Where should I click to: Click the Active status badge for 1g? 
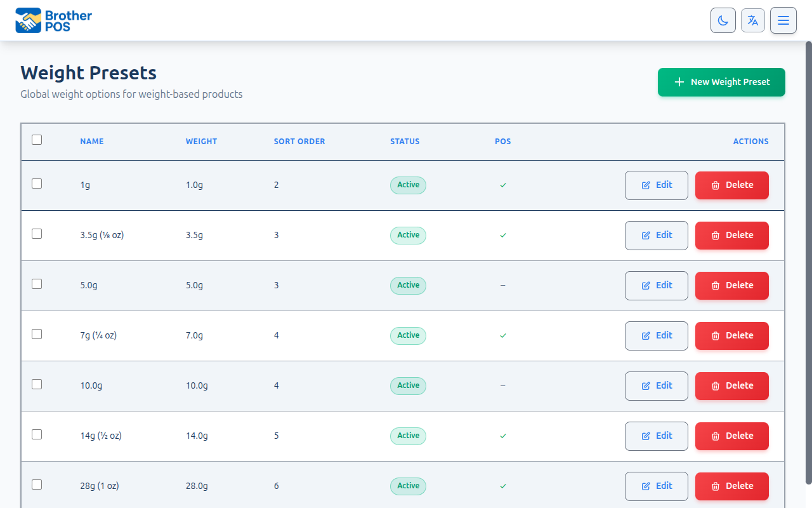(x=408, y=185)
